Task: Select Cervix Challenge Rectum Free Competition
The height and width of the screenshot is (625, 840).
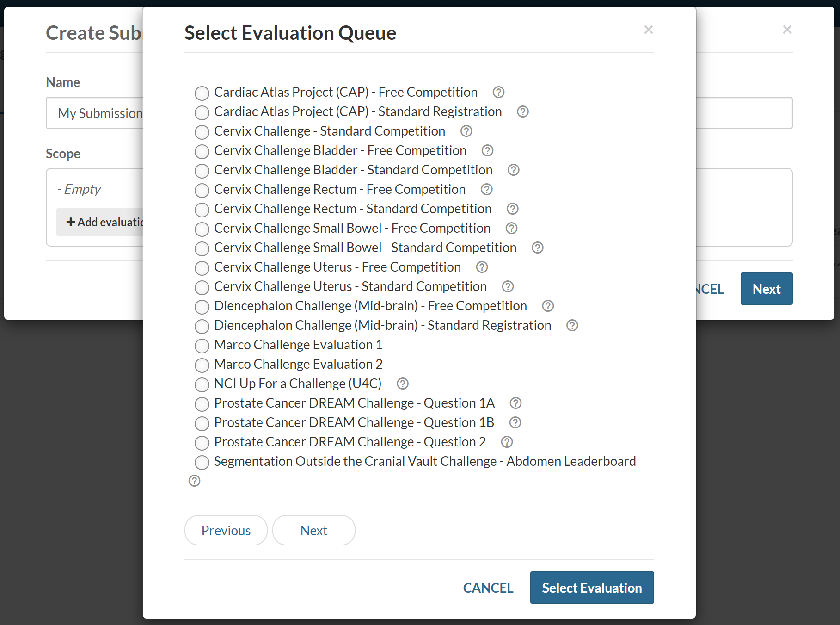Action: pyautogui.click(x=202, y=190)
